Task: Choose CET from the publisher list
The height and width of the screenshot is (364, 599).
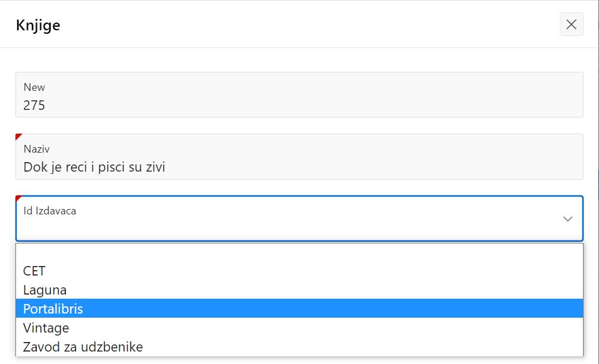Action: tap(34, 271)
